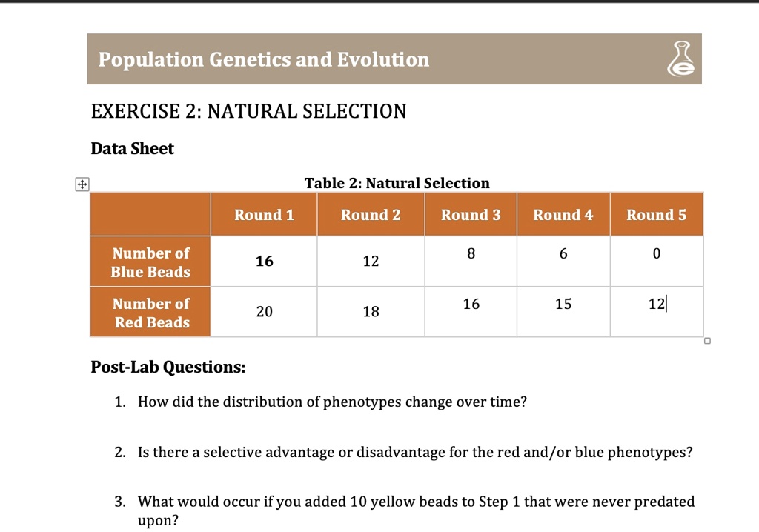Image resolution: width=759 pixels, height=532 pixels.
Task: Select the Round 3 header cell
Action: [x=471, y=215]
